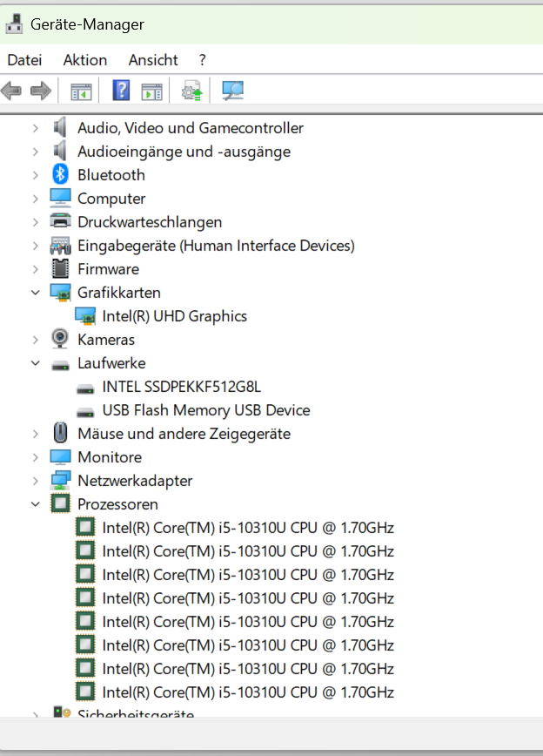Viewport: 543px width, 756px height.
Task: Open the Aktion menu
Action: 85,60
